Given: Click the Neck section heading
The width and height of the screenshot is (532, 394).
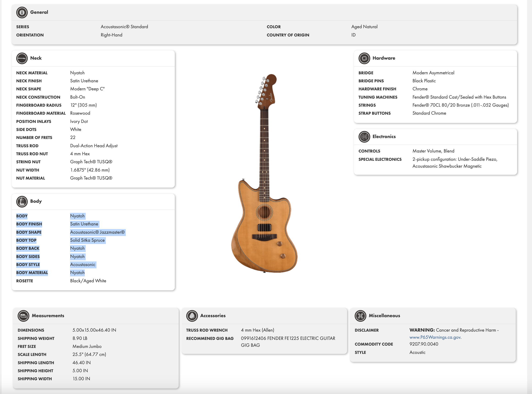Looking at the screenshot, I should (36, 58).
